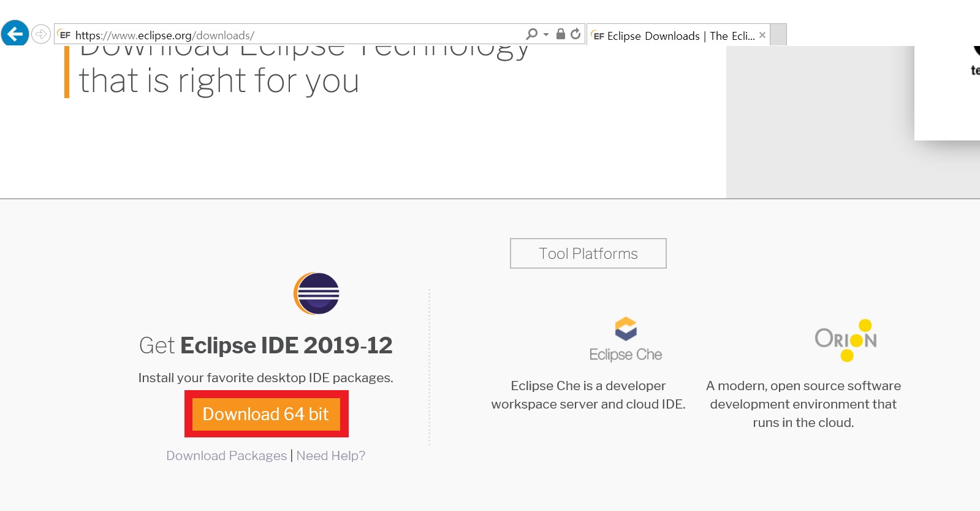Expand the address bar dropdown arrow
The width and height of the screenshot is (980, 511).
click(546, 35)
